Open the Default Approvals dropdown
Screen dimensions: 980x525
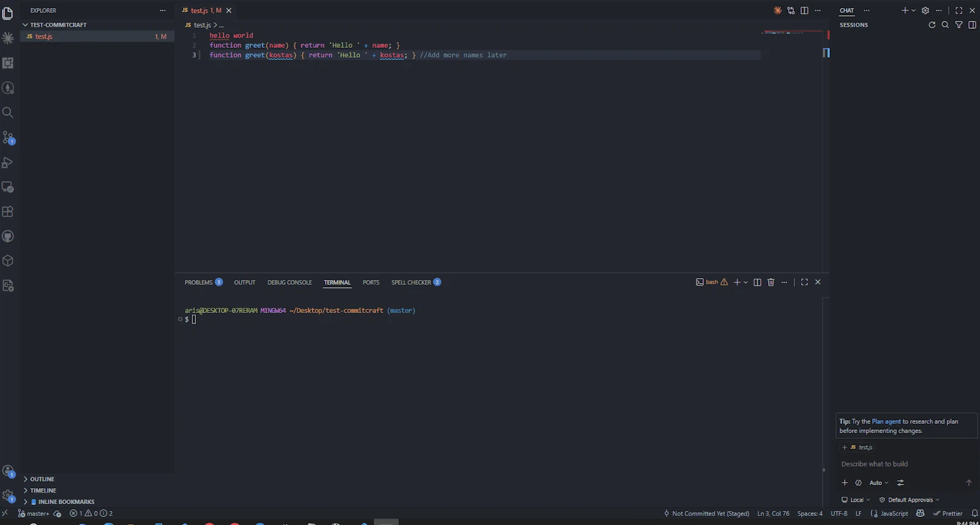click(910, 500)
